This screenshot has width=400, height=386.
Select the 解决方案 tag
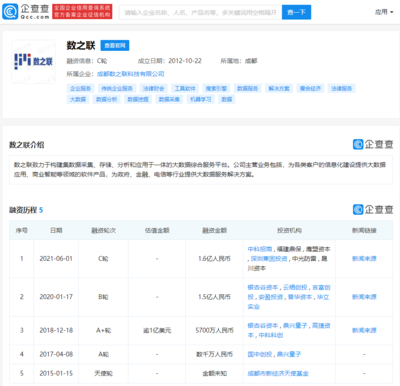(279, 88)
